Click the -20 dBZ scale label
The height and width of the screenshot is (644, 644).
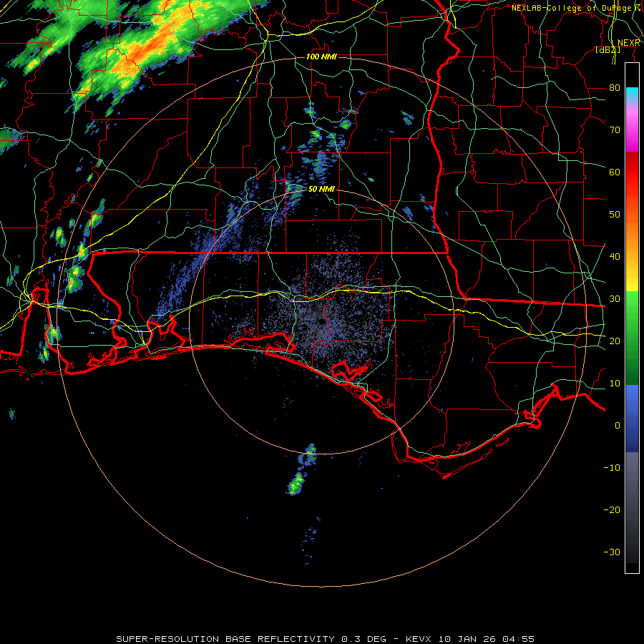pos(612,510)
